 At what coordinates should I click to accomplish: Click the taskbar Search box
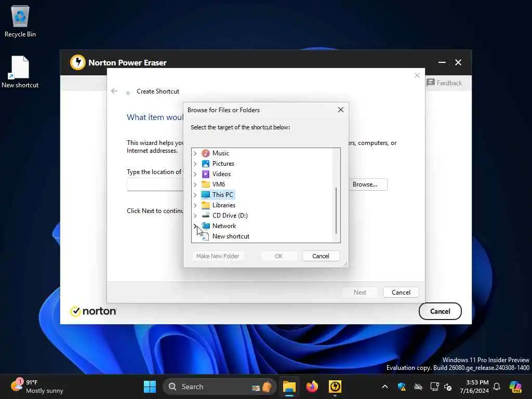(220, 387)
